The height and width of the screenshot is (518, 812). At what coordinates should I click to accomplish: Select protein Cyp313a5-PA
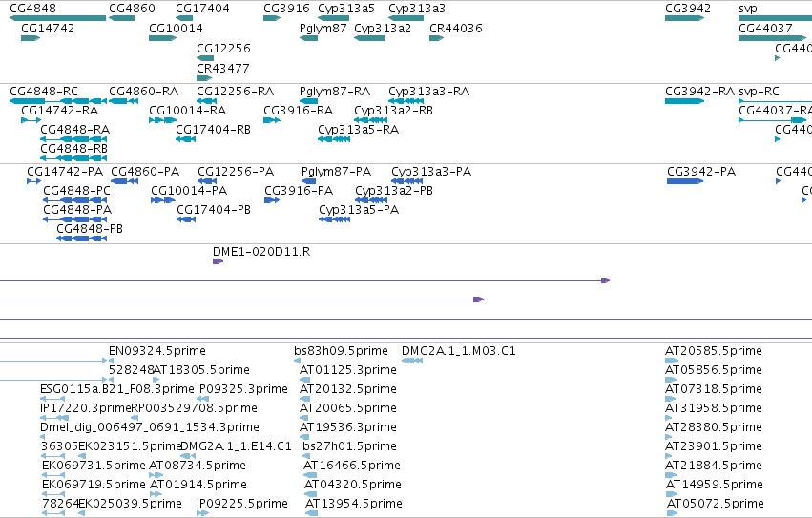(359, 210)
